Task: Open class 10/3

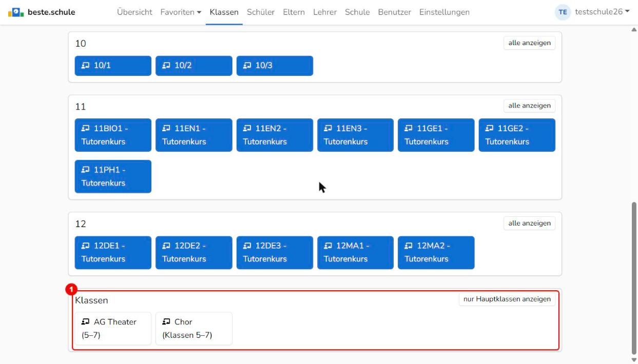Action: pos(275,66)
